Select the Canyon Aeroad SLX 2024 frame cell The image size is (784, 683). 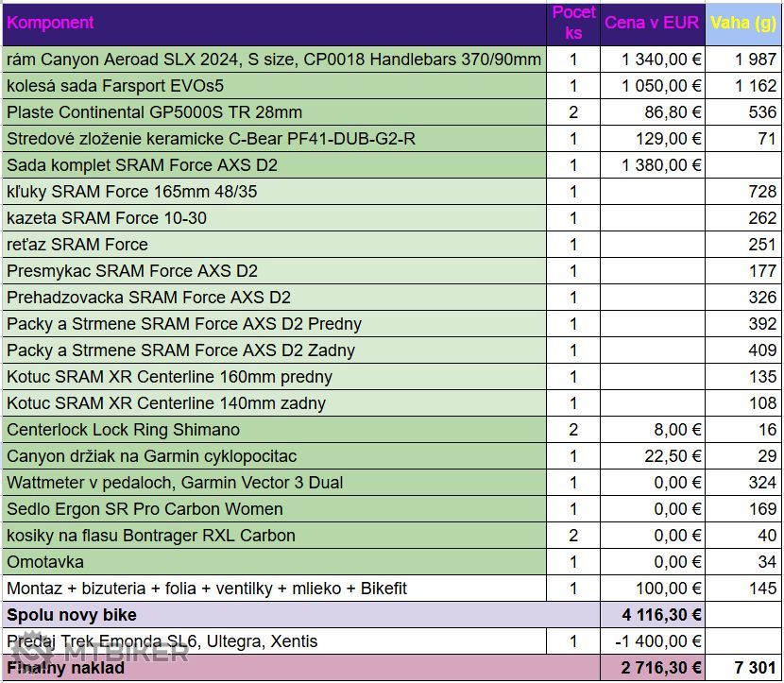(274, 60)
